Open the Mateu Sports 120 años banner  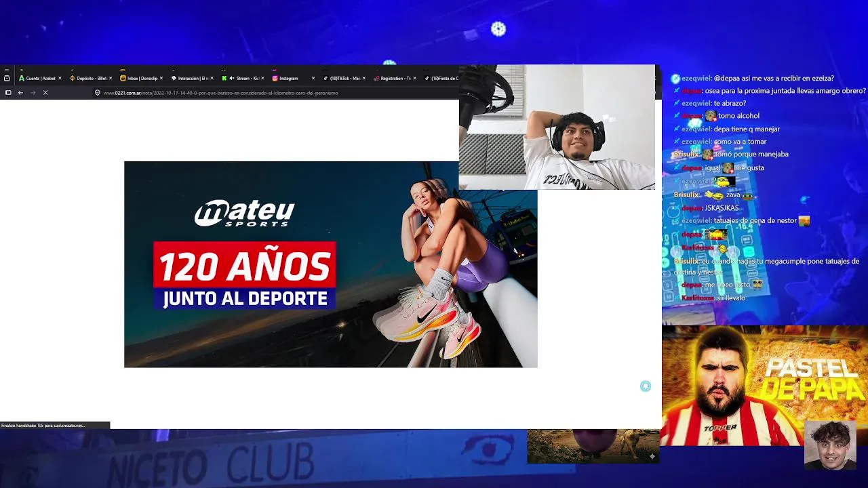pos(331,264)
